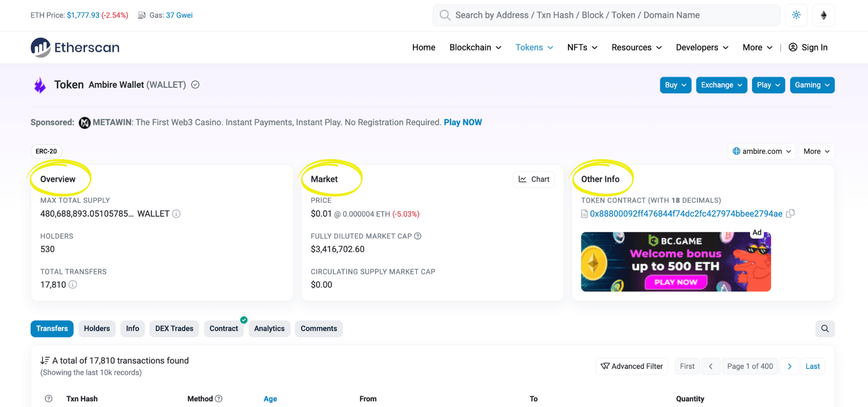
Task: Jump to the Last page of transactions
Action: (x=812, y=366)
